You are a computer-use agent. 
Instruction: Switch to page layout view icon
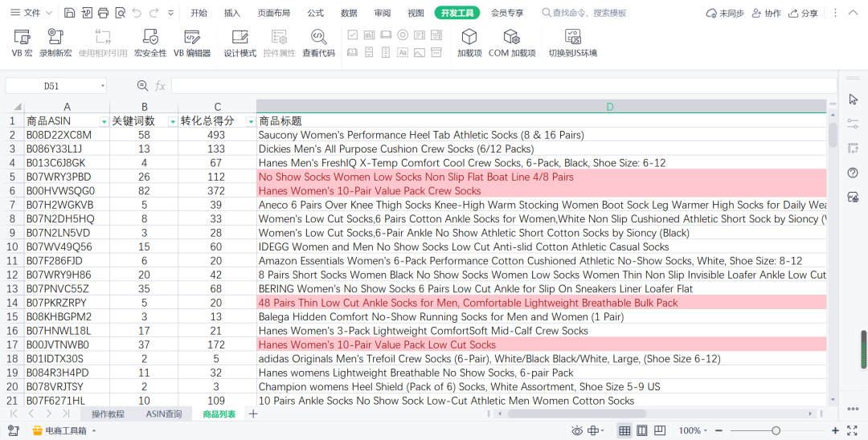(x=642, y=430)
